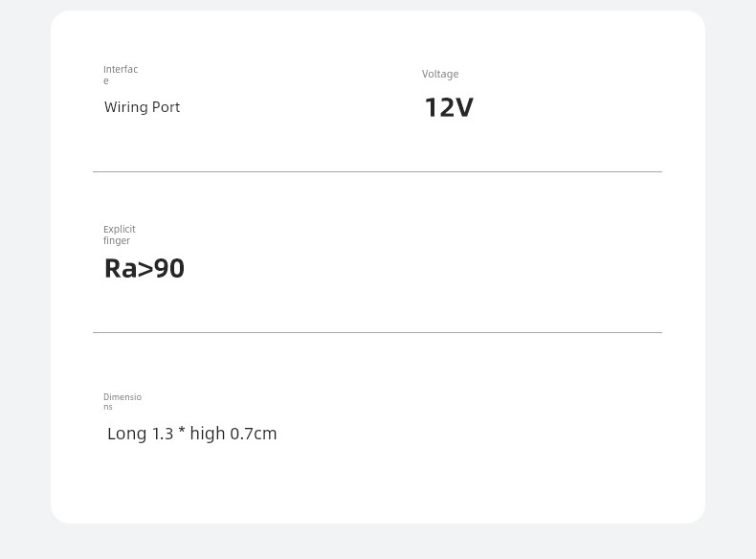Image resolution: width=756 pixels, height=559 pixels.
Task: Click the word "finger" in the small label
Action: tap(117, 240)
